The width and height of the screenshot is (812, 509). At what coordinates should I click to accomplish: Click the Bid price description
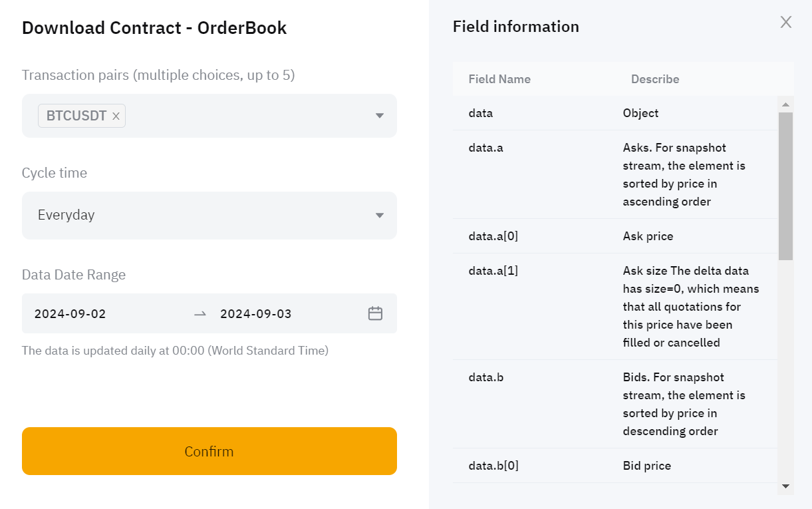coord(647,466)
